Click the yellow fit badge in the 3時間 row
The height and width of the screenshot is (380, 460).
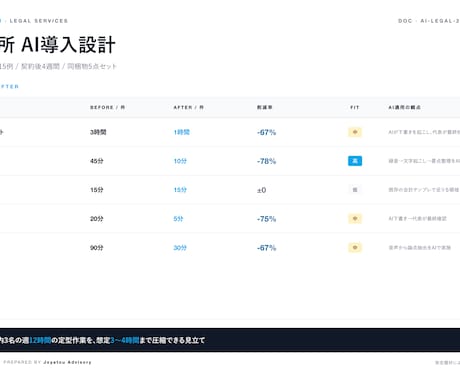(355, 132)
